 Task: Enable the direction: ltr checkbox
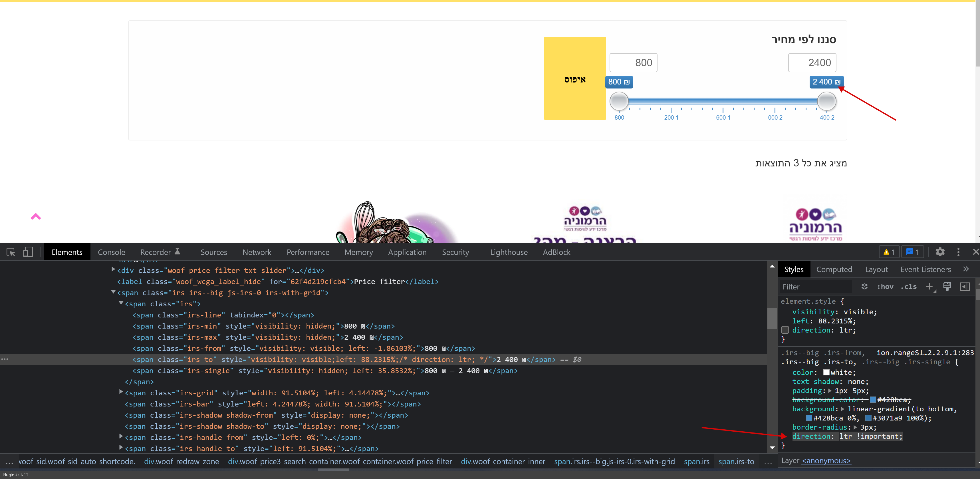point(785,330)
